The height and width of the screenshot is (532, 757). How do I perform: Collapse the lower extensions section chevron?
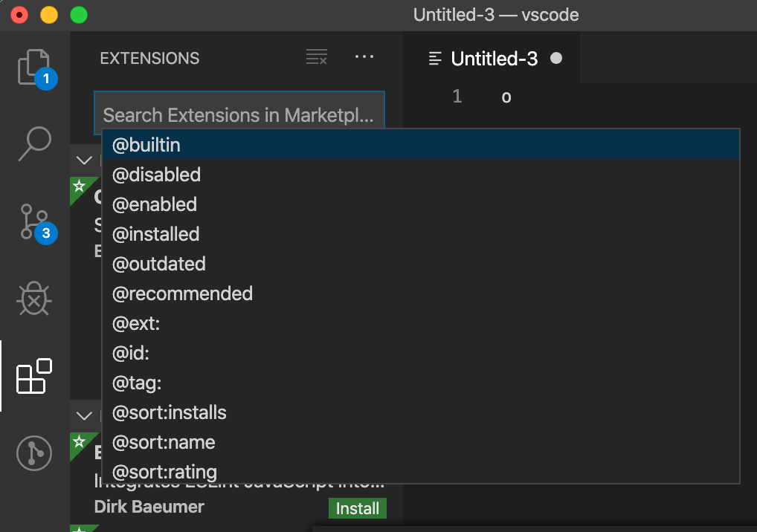click(x=84, y=416)
